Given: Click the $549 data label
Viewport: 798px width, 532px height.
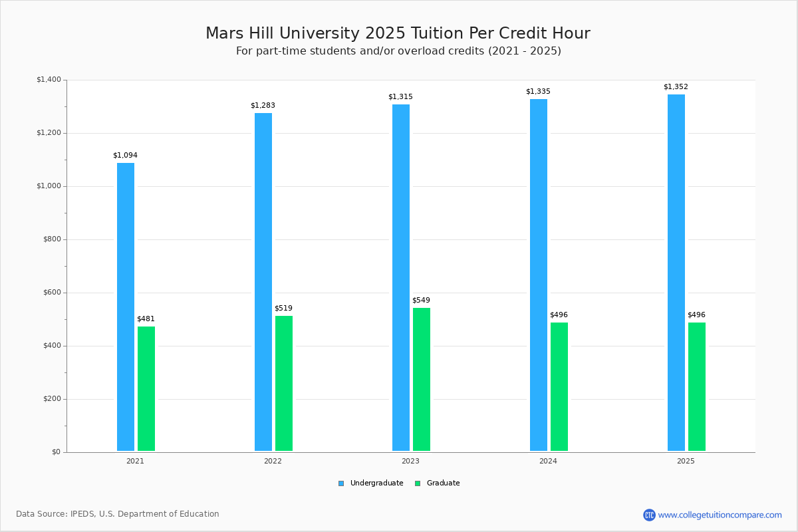Looking at the screenshot, I should (421, 300).
